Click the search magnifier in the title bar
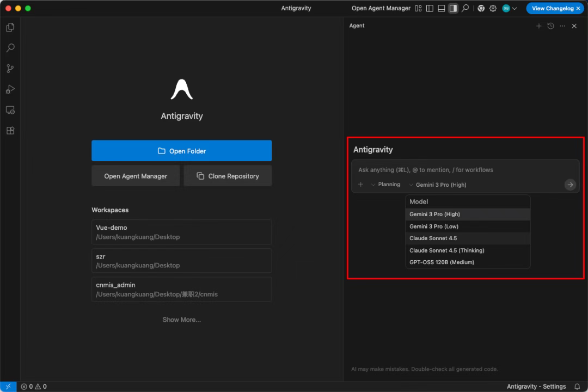The height and width of the screenshot is (392, 588). 465,8
